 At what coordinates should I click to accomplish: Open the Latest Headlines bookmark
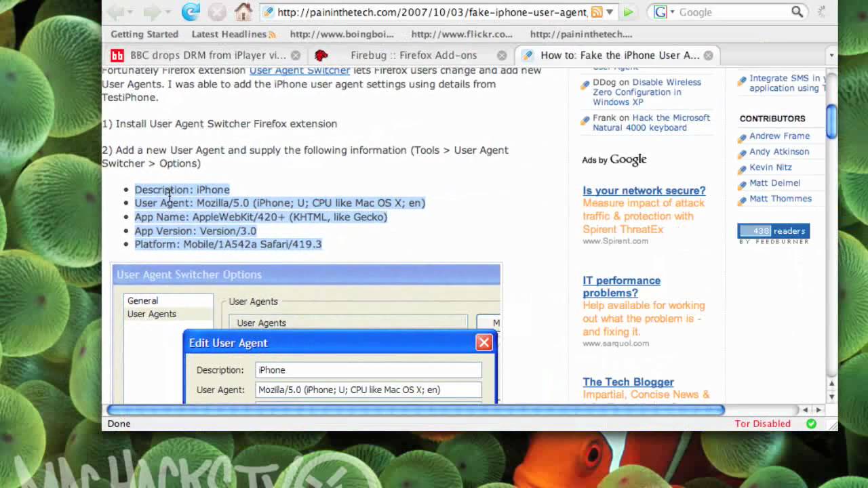233,35
